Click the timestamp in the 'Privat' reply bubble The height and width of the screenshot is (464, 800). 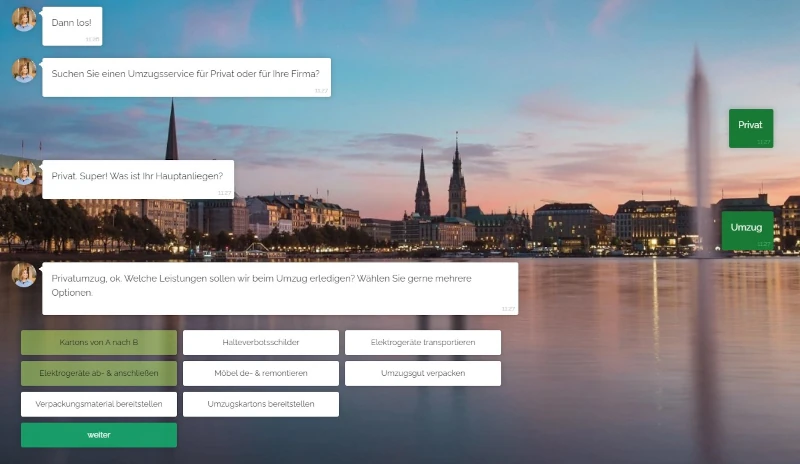click(x=764, y=142)
